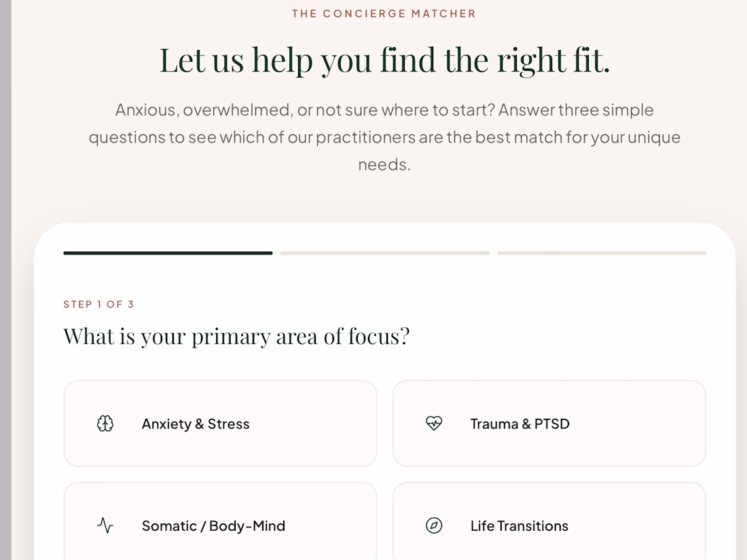The width and height of the screenshot is (747, 560).
Task: Click the 'STEP 1 OF 3' label
Action: pos(98,304)
